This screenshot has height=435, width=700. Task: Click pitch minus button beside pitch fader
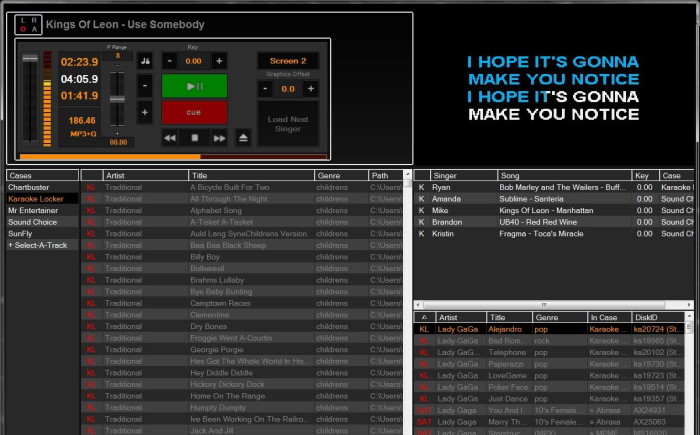pos(145,86)
